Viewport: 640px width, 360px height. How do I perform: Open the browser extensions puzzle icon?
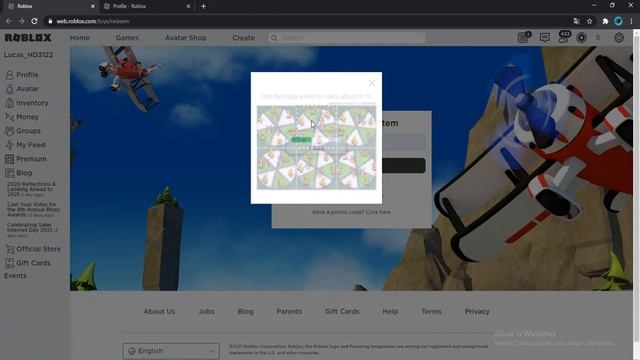pos(605,21)
